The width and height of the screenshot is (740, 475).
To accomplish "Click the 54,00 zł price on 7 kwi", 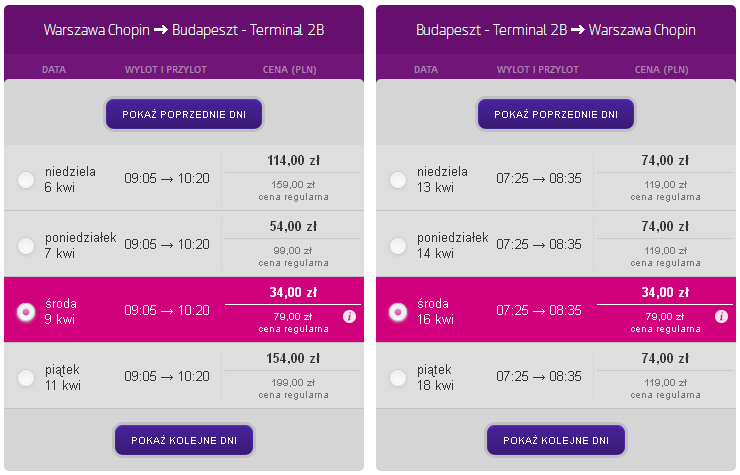I will point(293,226).
